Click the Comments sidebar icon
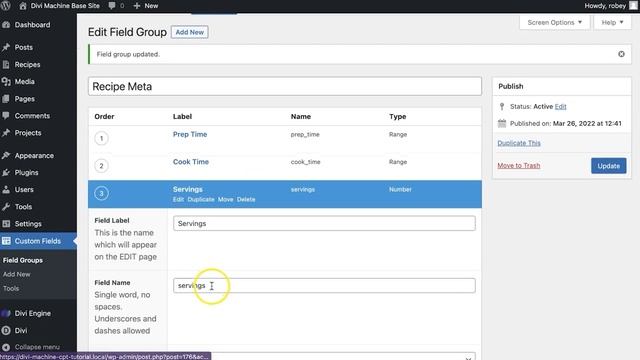Screen dimensions: 640x360 [6, 116]
